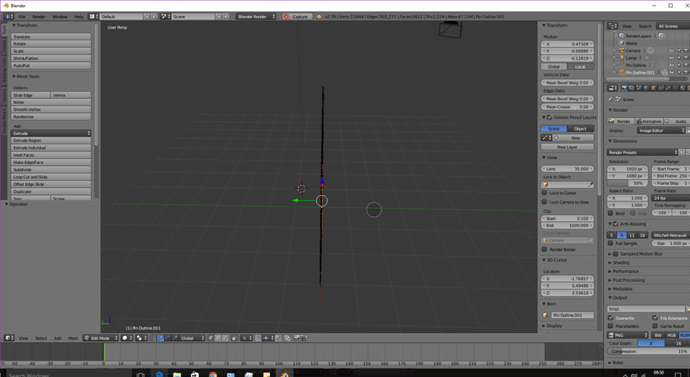Open the Modifiers wrench properties tab
The image size is (690, 377).
click(668, 88)
